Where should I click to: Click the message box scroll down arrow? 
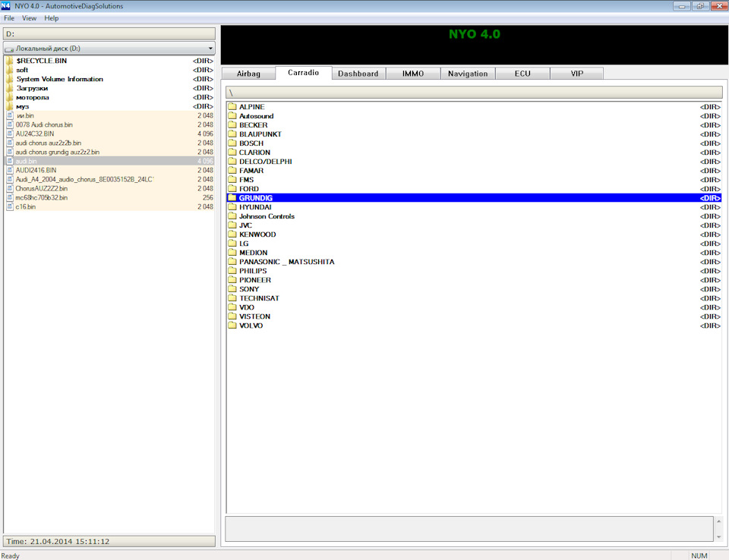[x=719, y=536]
